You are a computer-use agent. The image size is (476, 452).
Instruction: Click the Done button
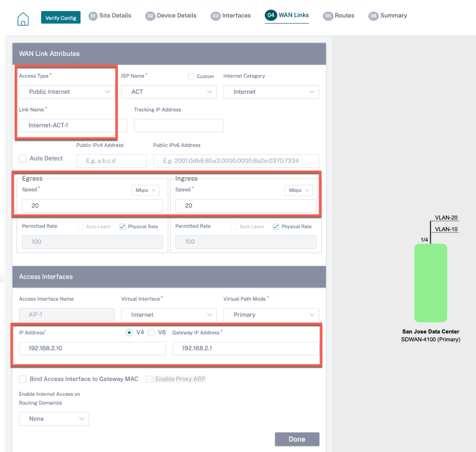pos(297,439)
